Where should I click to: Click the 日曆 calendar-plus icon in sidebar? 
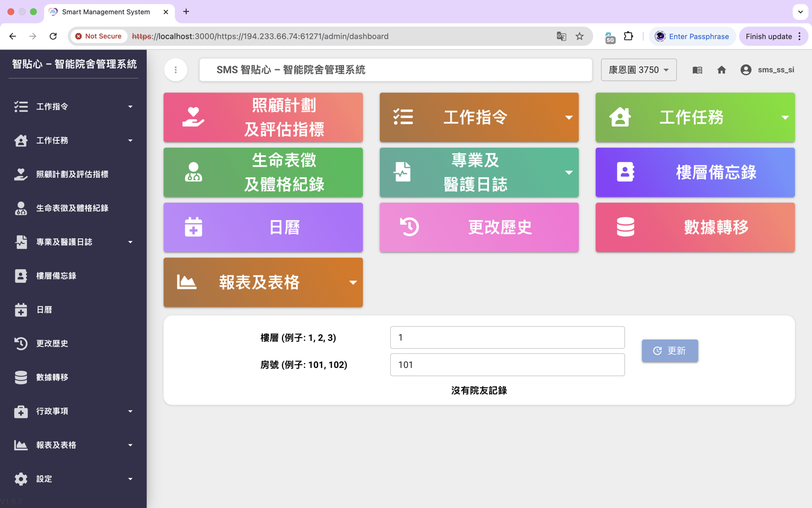[x=21, y=310]
